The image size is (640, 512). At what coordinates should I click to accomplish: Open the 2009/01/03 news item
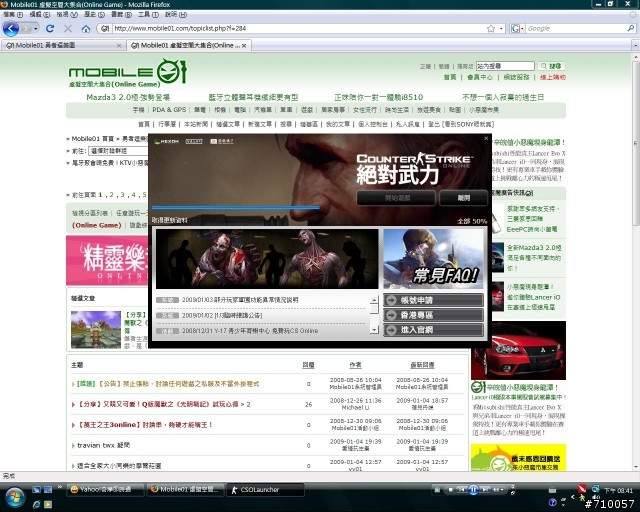pos(240,300)
